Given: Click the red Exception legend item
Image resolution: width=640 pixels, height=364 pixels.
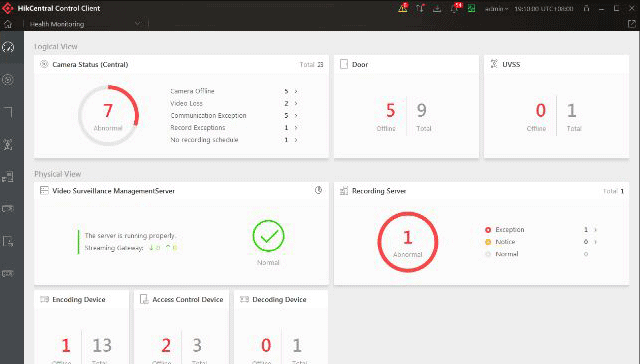Looking at the screenshot, I should (505, 230).
